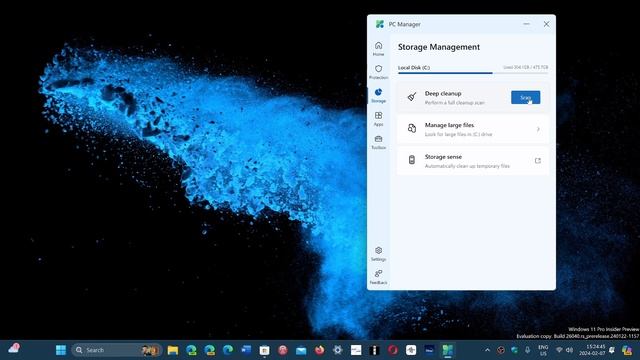Click the Storage sense external link icon
Viewport: 640px width, 360px height.
click(538, 160)
